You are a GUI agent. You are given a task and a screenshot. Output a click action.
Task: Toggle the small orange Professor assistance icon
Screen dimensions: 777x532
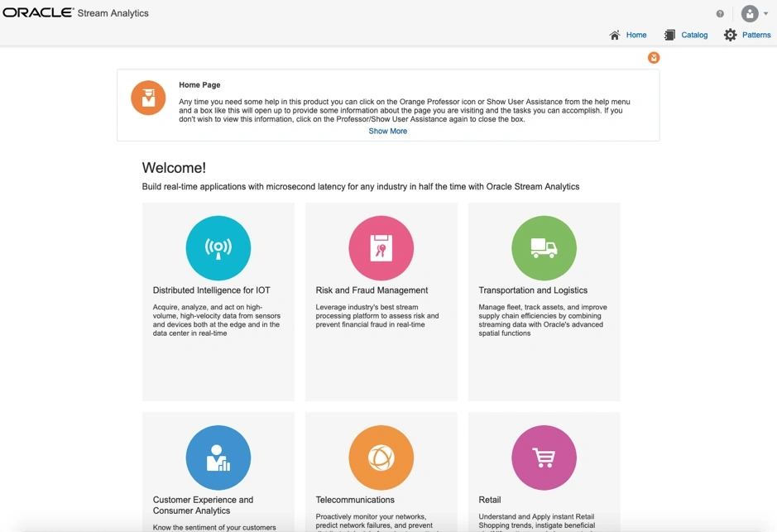click(x=654, y=58)
